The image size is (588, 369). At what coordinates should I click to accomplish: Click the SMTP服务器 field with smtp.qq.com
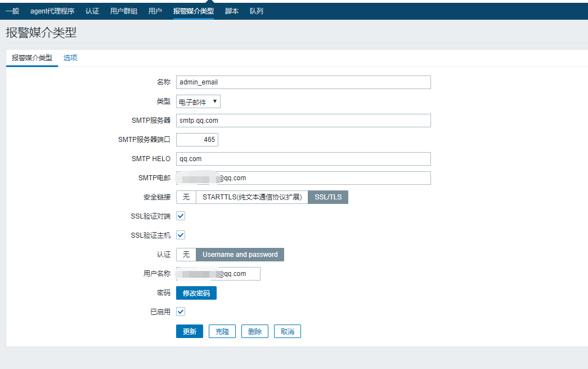click(303, 121)
